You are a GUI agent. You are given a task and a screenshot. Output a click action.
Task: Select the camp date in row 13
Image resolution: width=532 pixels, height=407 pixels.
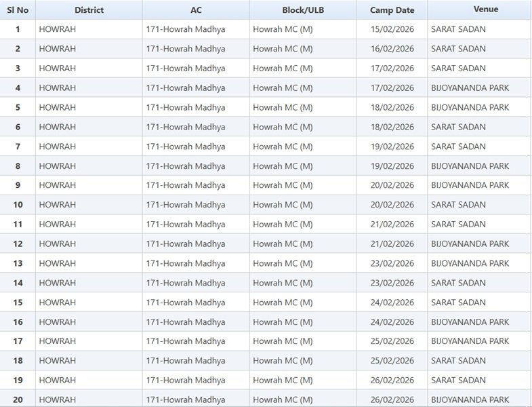pos(392,263)
